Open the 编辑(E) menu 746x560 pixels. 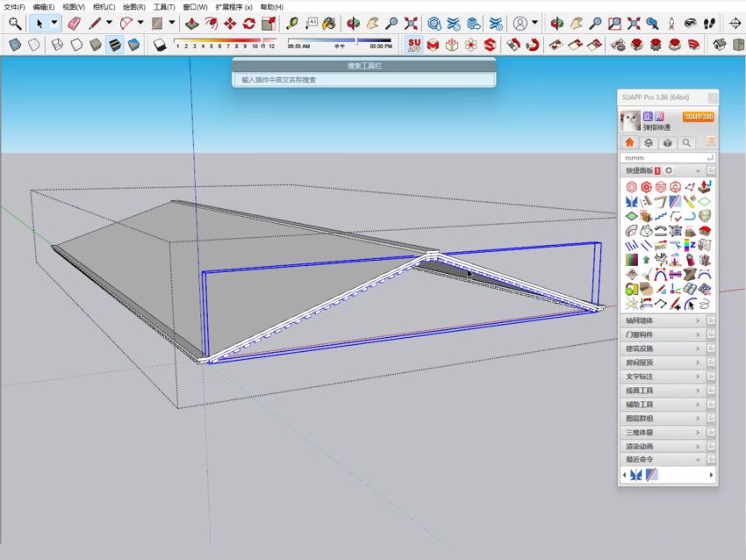[44, 7]
